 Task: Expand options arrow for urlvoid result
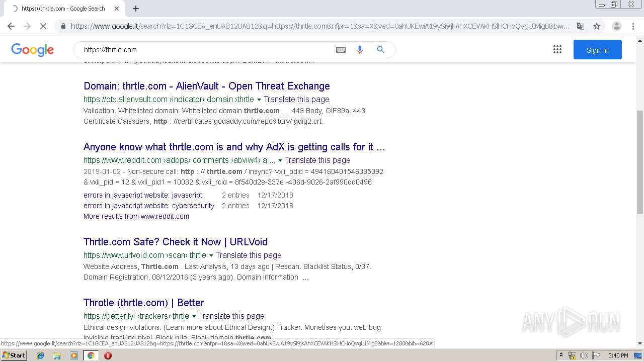[211, 255]
